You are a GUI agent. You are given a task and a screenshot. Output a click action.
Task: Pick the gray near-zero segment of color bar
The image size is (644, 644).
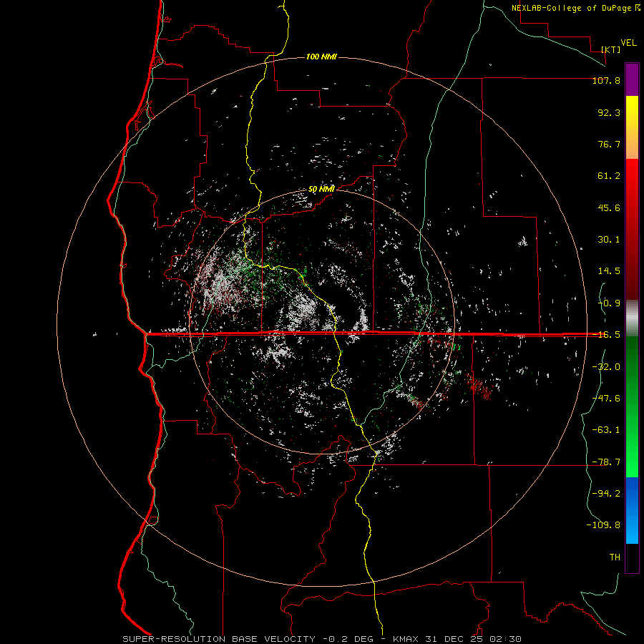pyautogui.click(x=632, y=318)
